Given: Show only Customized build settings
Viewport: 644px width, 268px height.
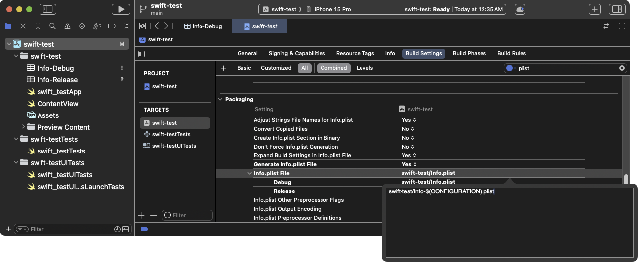Looking at the screenshot, I should [276, 68].
